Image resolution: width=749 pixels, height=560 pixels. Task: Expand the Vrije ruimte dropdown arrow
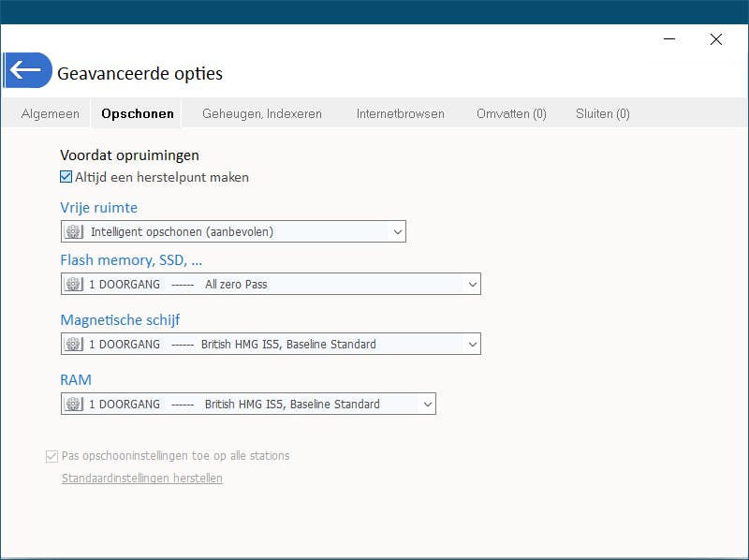tap(397, 231)
